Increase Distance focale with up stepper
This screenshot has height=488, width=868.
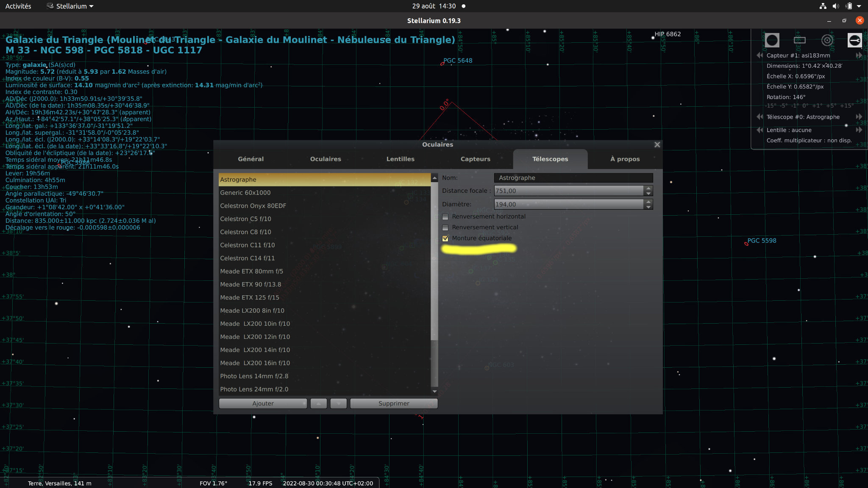[648, 188]
